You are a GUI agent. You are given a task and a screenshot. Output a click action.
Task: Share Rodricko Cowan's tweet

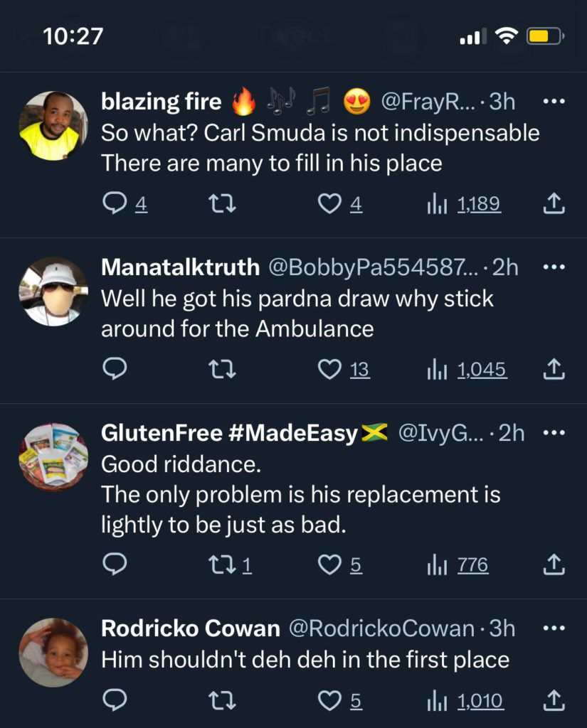click(554, 700)
